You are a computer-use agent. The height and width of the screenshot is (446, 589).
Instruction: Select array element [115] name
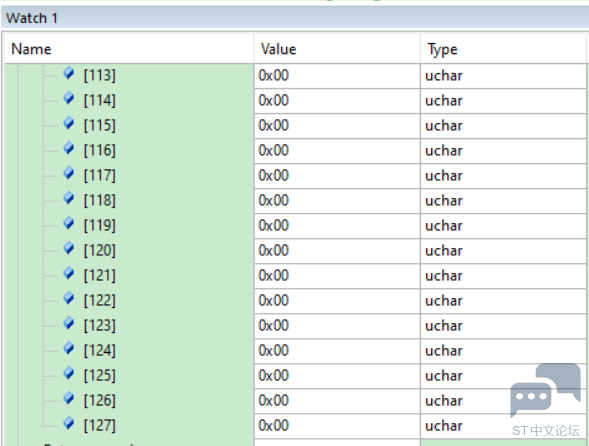(x=100, y=125)
